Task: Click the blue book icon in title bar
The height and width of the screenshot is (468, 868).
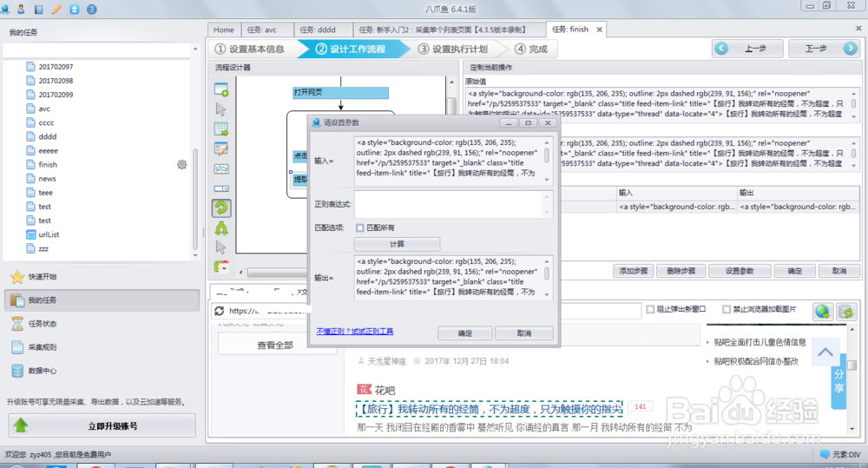Action: coord(39,9)
